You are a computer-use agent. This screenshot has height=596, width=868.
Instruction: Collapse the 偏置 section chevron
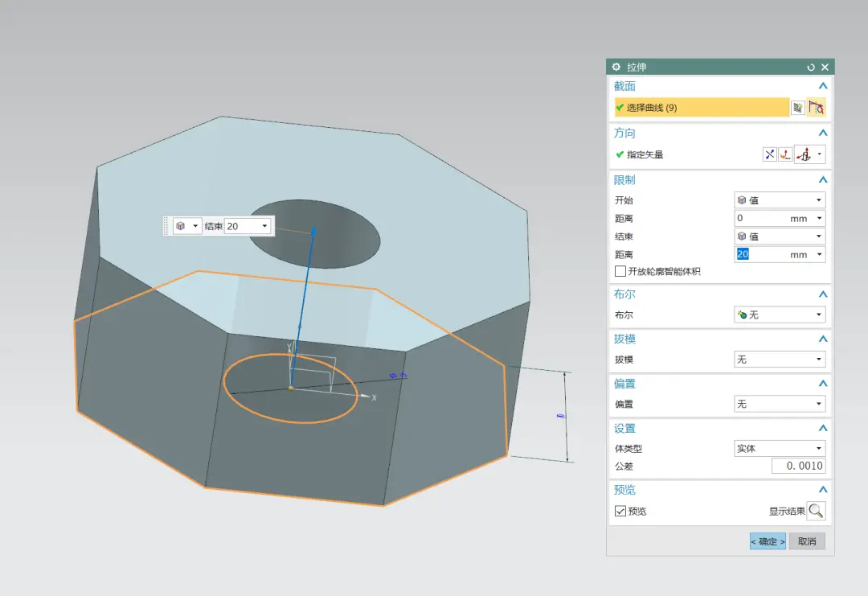(823, 384)
